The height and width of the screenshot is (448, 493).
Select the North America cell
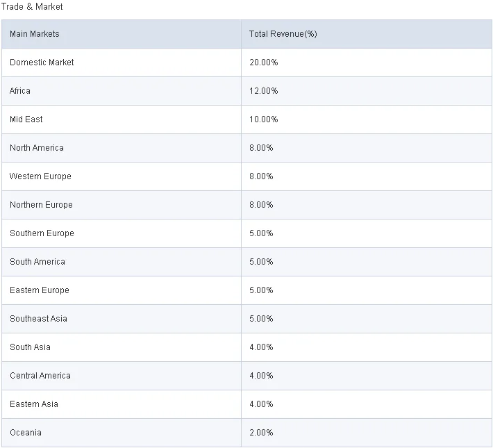tap(37, 148)
